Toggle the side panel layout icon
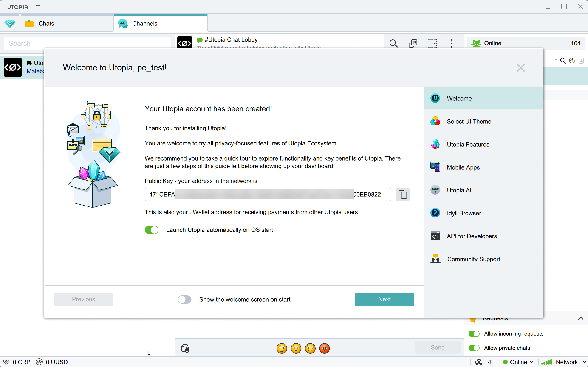The image size is (588, 367). [432, 43]
